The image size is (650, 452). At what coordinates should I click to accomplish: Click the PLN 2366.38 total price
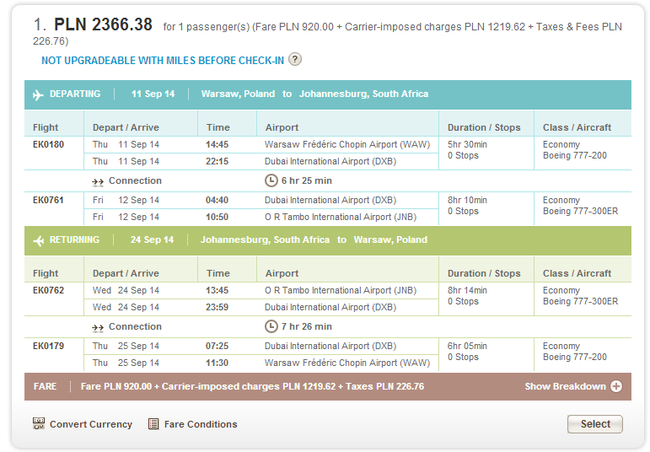click(103, 24)
